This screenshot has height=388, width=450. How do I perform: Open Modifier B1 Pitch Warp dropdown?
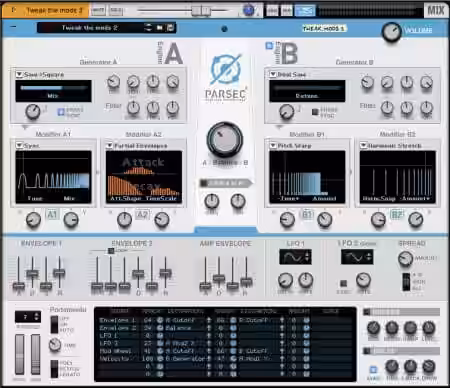tap(273, 145)
